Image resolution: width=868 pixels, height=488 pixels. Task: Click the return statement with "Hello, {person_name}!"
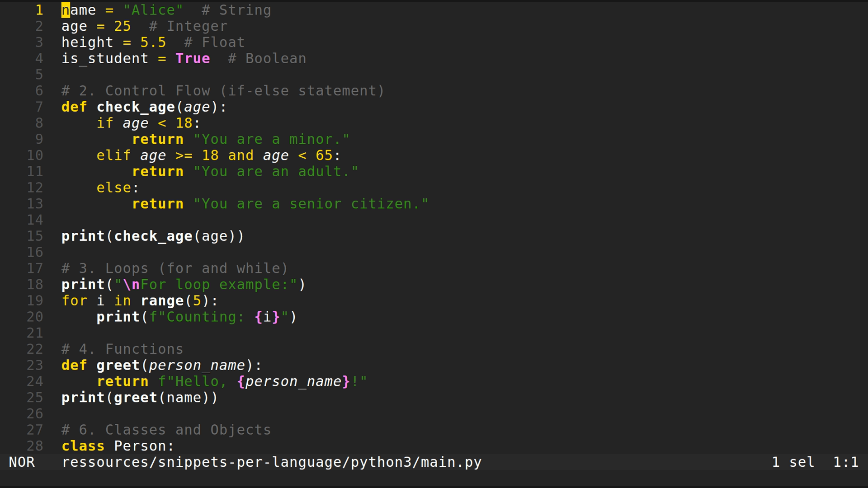(x=231, y=381)
